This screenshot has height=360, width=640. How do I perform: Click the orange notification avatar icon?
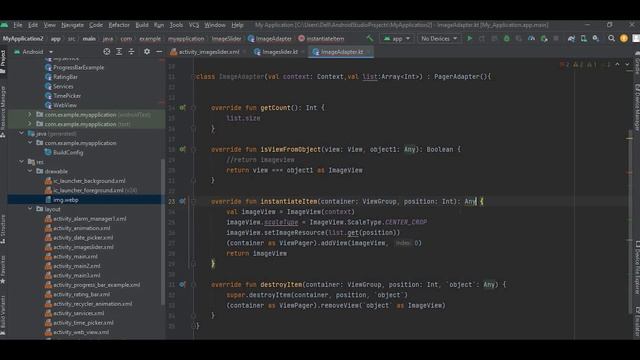coord(624,38)
